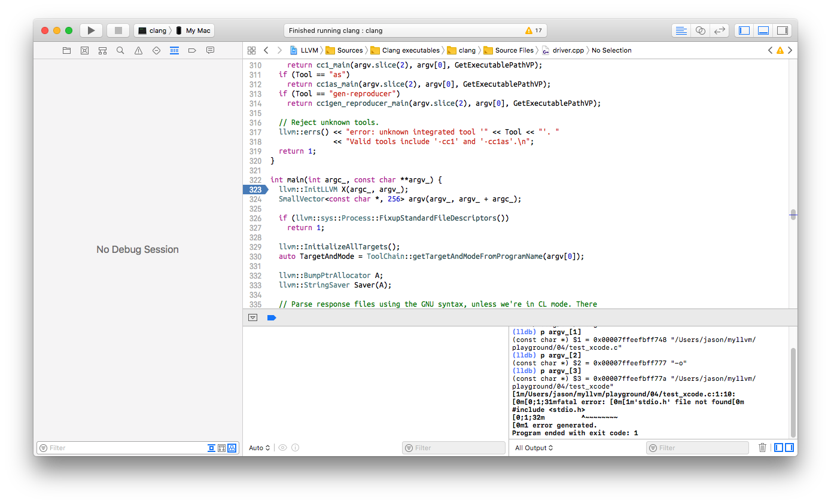Click the jump bar warning icon
831x504 pixels.
click(x=780, y=51)
